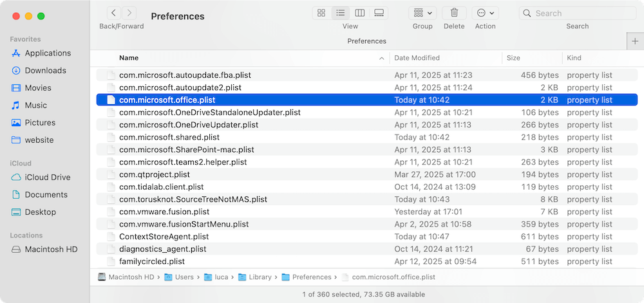Select ContextStoreAgent.plist
Screen dimensions: 644x303
367,237
